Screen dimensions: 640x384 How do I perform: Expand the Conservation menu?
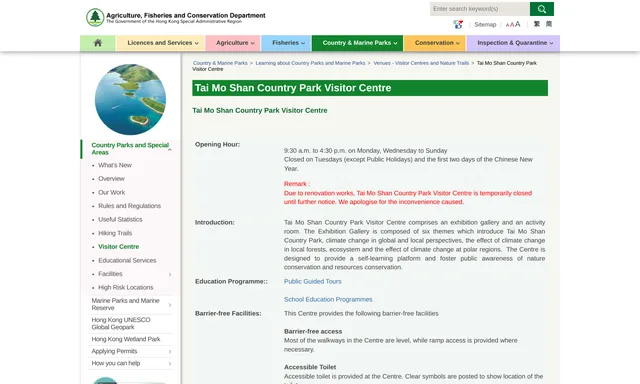pyautogui.click(x=435, y=43)
